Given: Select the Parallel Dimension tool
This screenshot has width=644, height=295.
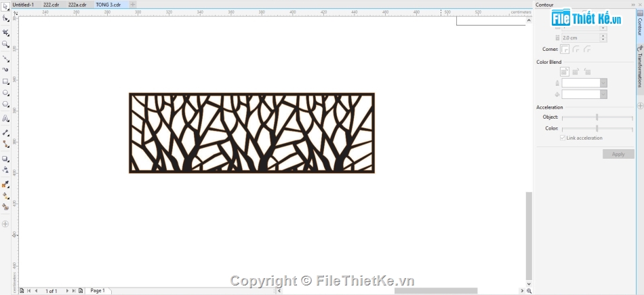Looking at the screenshot, I should [x=5, y=132].
